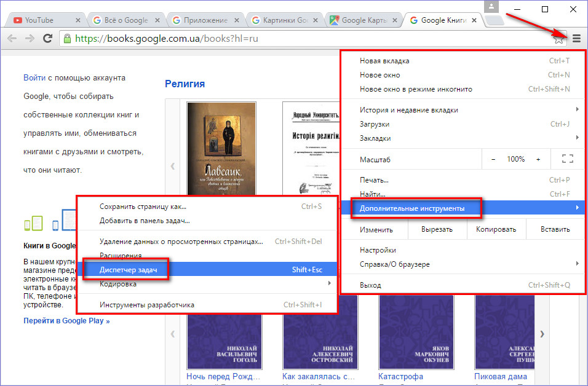Screen dimensions: 588x386
Task: Open the Лавсаик book cover
Action: click(221, 148)
